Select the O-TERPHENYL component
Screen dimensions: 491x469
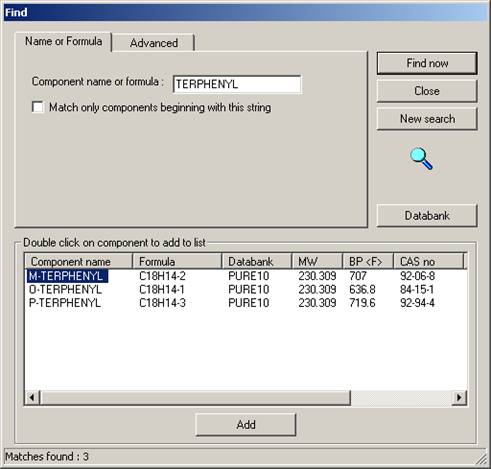coord(65,289)
